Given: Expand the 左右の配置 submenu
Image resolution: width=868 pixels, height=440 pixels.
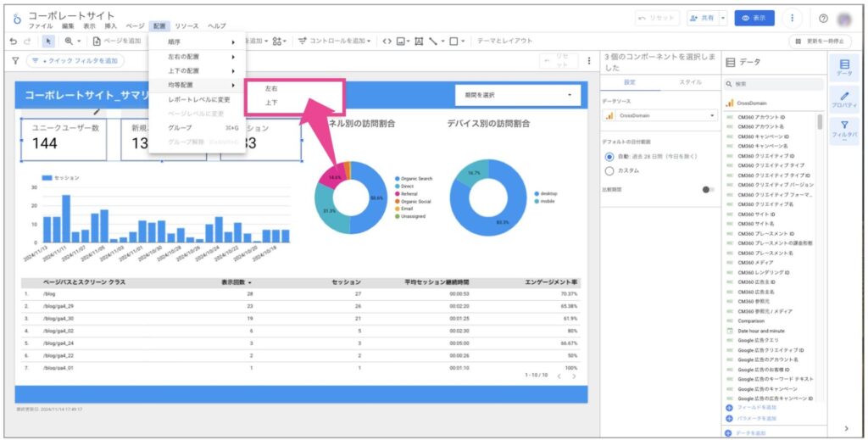Looking at the screenshot, I should coord(197,57).
